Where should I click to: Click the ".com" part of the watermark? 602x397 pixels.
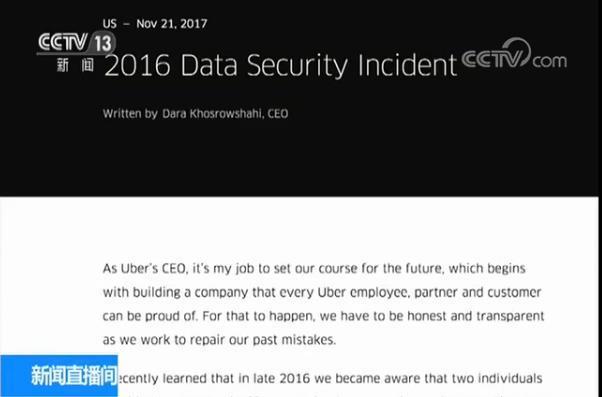pos(549,61)
